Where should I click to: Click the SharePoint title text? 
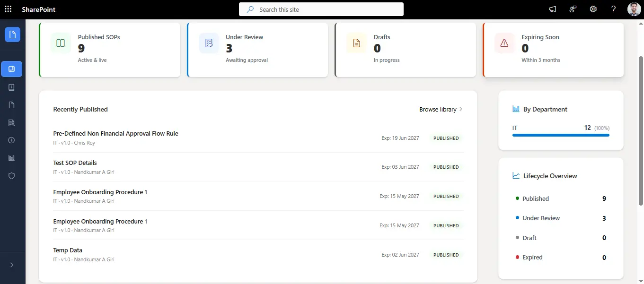coord(39,9)
